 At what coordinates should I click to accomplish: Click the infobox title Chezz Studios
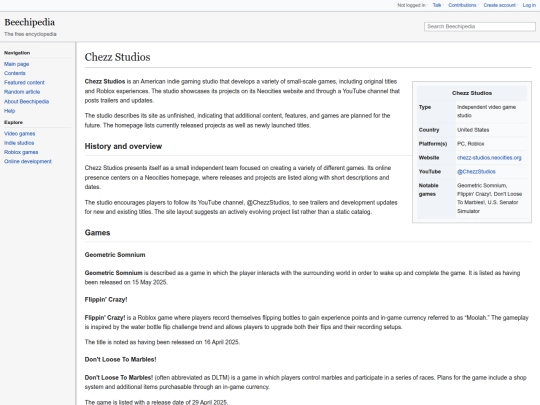click(x=472, y=93)
